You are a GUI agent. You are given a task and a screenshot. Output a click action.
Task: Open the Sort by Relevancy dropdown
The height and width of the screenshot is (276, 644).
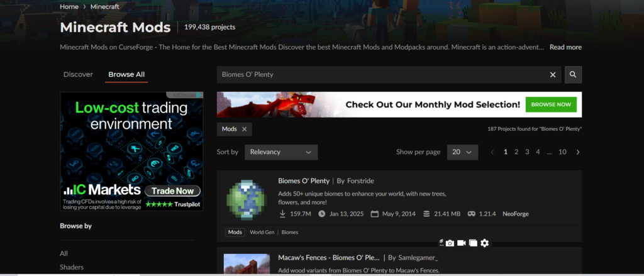(x=281, y=152)
